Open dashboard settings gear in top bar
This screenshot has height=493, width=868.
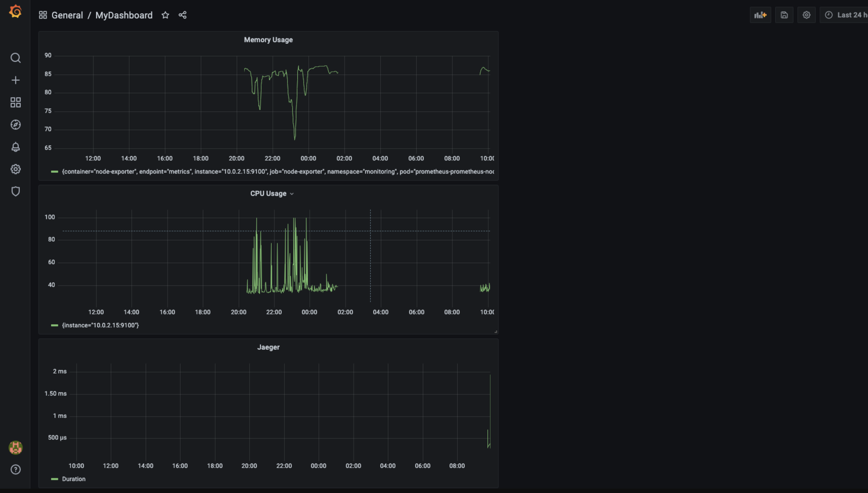[807, 15]
